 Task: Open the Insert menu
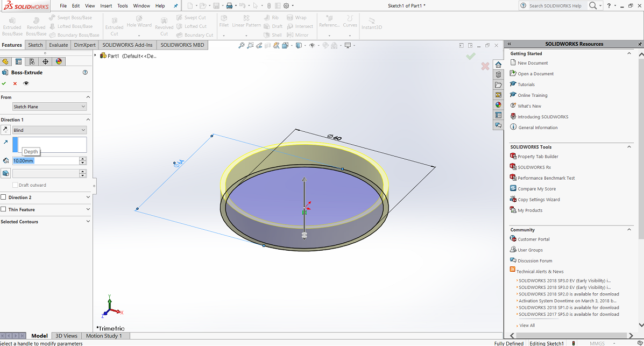pos(106,6)
